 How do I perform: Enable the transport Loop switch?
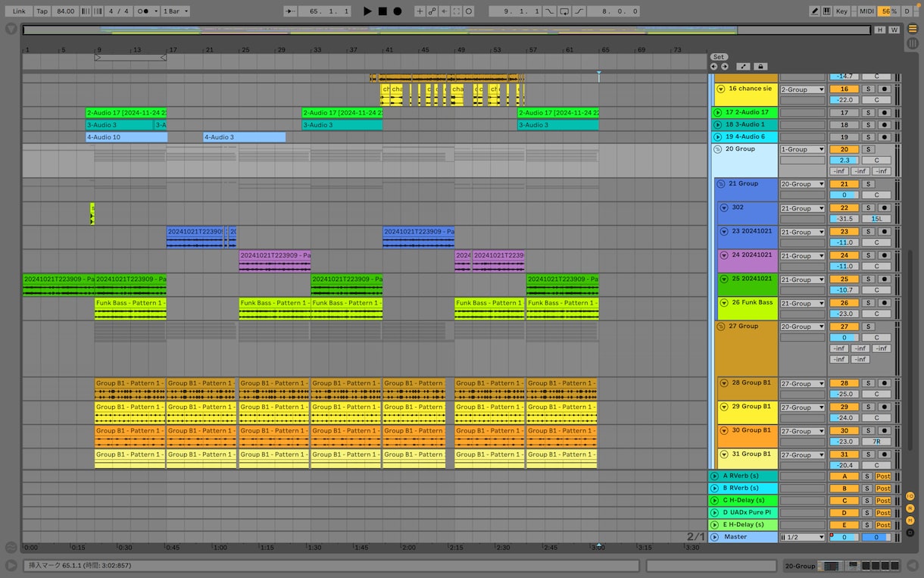click(x=564, y=11)
